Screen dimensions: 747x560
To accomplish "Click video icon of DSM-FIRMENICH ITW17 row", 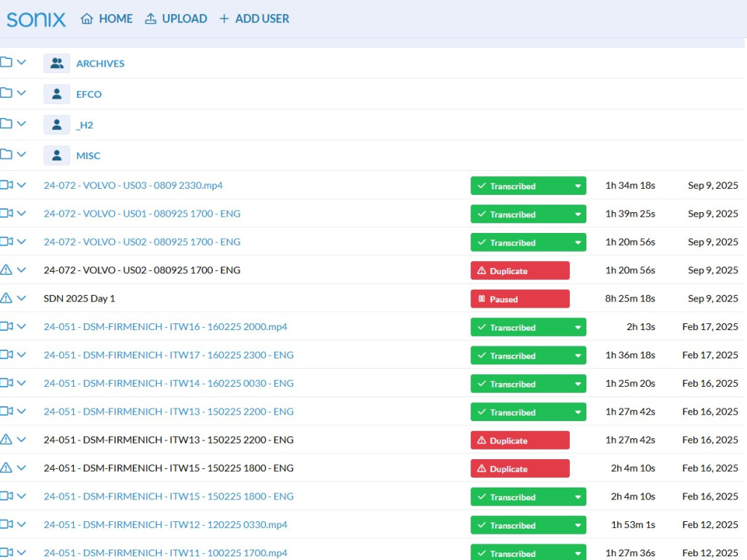I will tap(6, 354).
